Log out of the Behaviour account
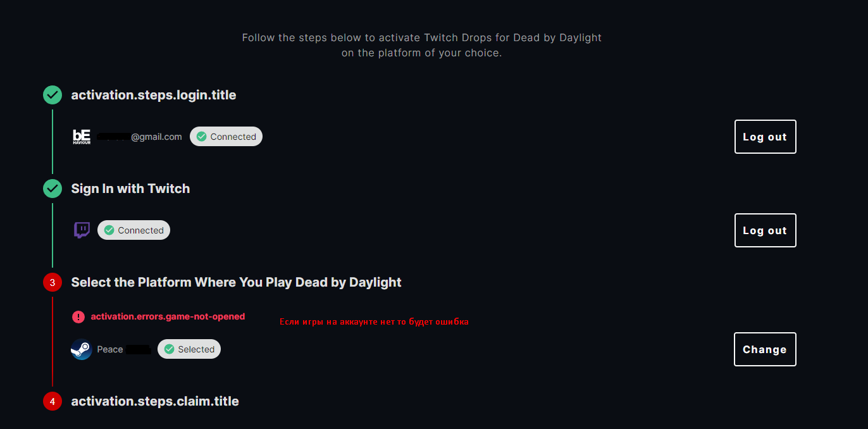This screenshot has width=868, height=429. click(x=765, y=137)
